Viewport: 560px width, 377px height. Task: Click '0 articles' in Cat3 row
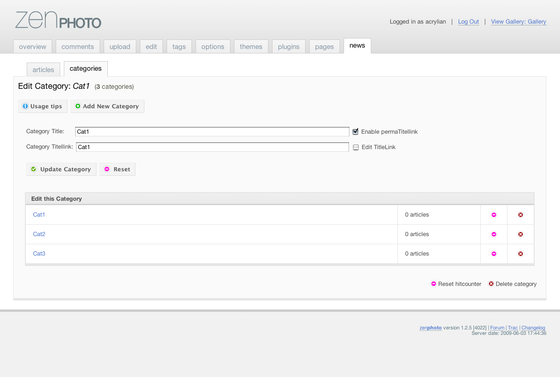tap(417, 253)
